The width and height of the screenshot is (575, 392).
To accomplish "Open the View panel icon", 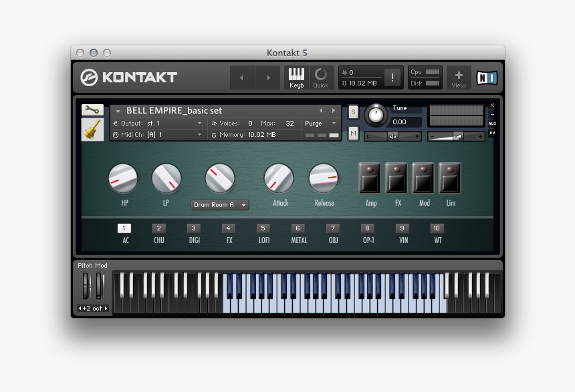I will tap(459, 77).
